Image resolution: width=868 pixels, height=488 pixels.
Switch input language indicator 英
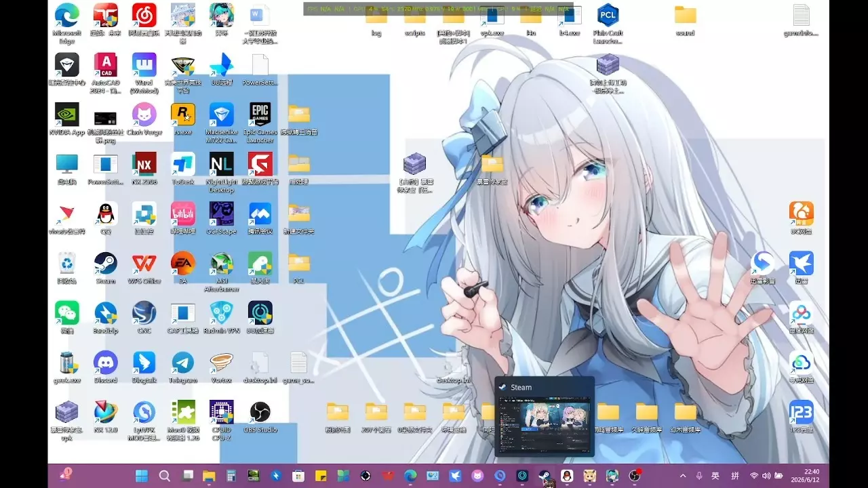[x=715, y=476]
